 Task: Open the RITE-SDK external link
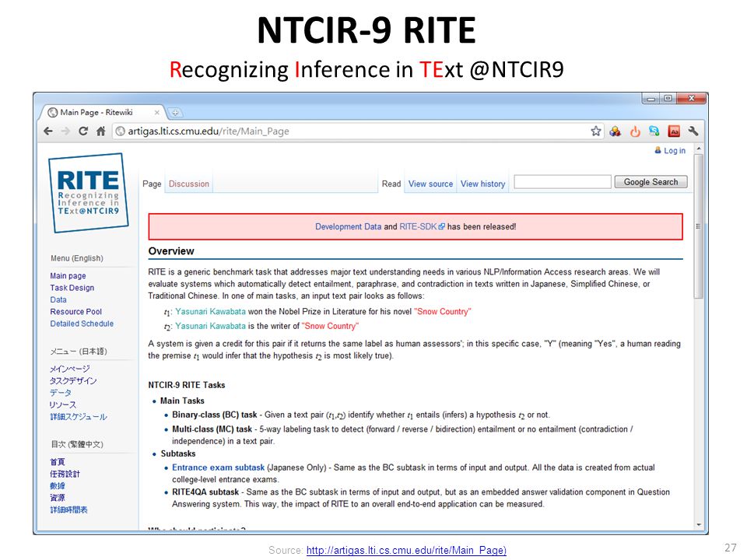[422, 226]
